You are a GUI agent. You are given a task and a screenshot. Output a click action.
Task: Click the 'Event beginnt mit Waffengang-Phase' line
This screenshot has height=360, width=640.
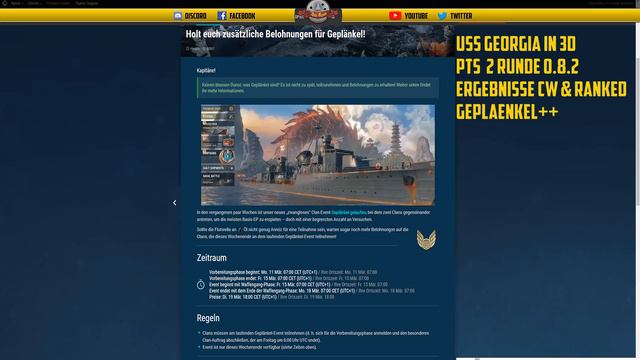[298, 284]
